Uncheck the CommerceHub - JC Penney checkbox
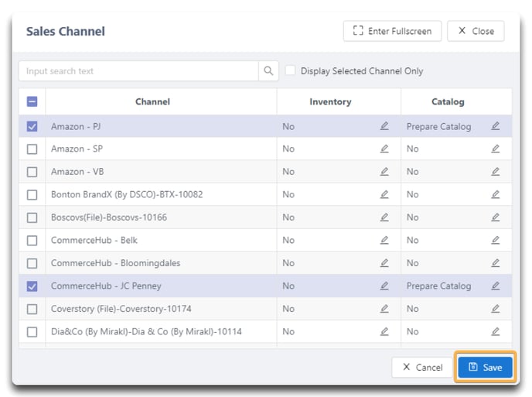The width and height of the screenshot is (532, 397). (32, 286)
